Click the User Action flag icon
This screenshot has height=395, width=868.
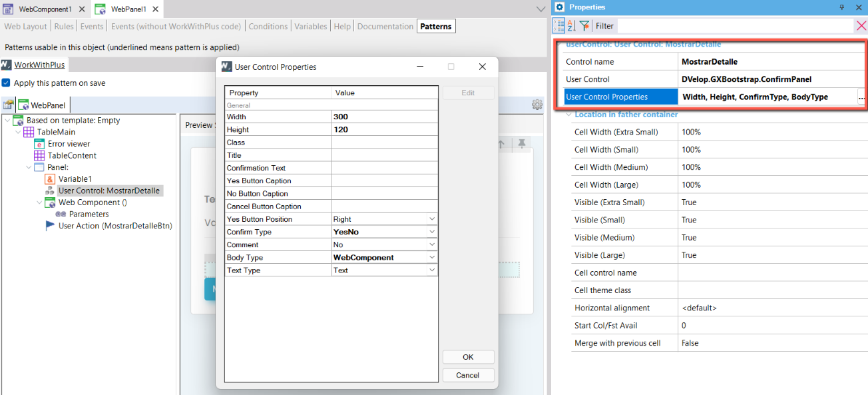(50, 226)
